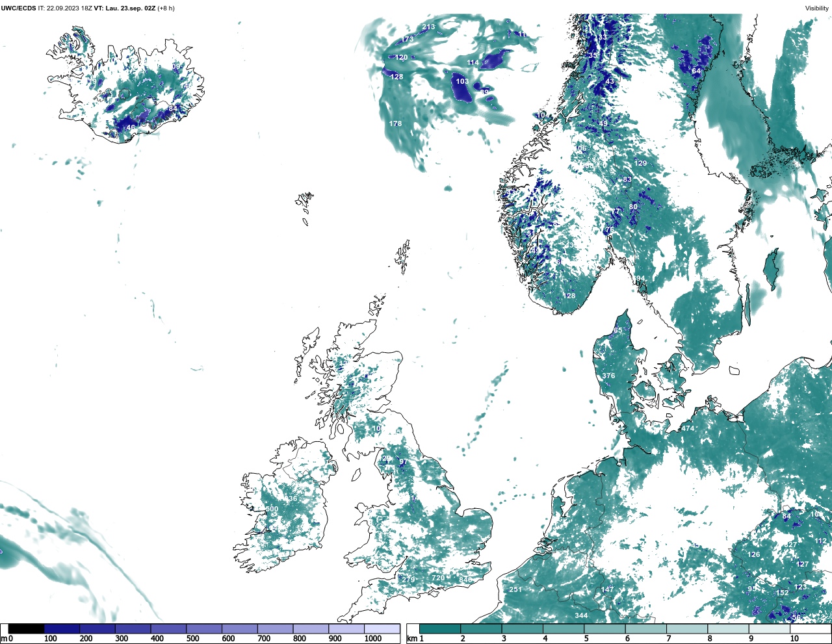
Task: Click the '97' value in northern England
Action: pyautogui.click(x=403, y=462)
